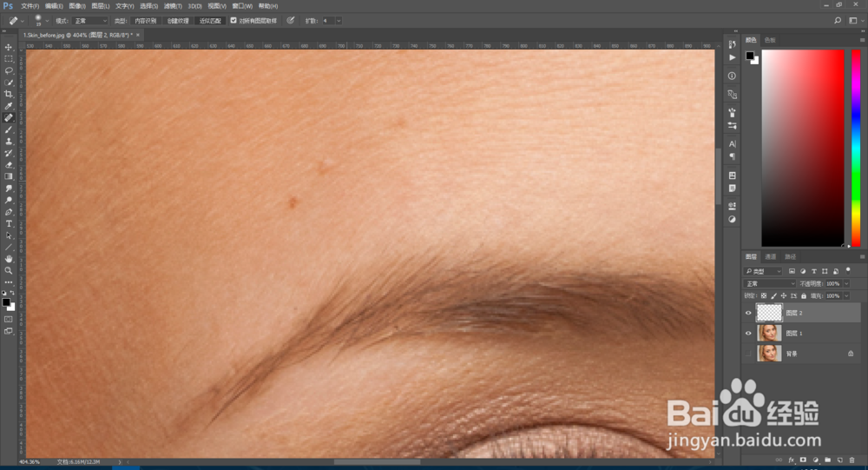Select the Horizontal Type tool
868x470 pixels.
tap(9, 223)
